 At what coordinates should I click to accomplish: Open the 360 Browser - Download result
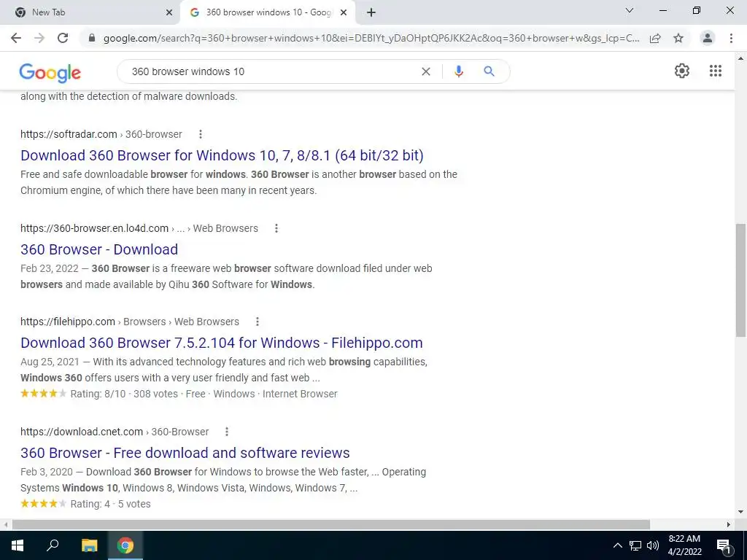(99, 249)
